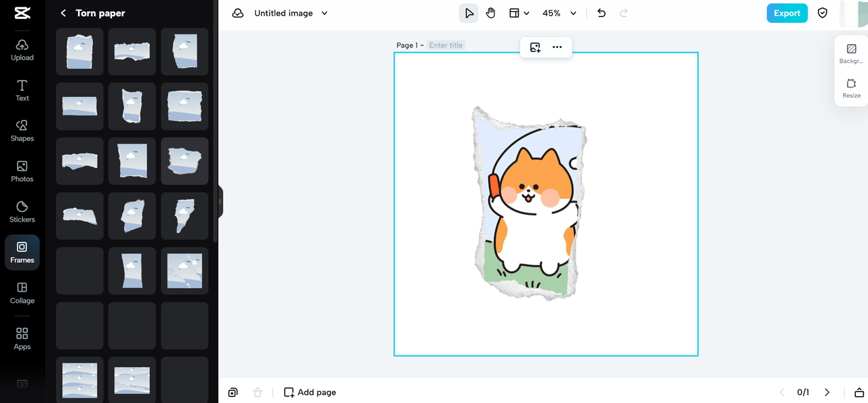Image resolution: width=868 pixels, height=403 pixels.
Task: Choose the first frame in the bottom row
Action: pyautogui.click(x=80, y=380)
